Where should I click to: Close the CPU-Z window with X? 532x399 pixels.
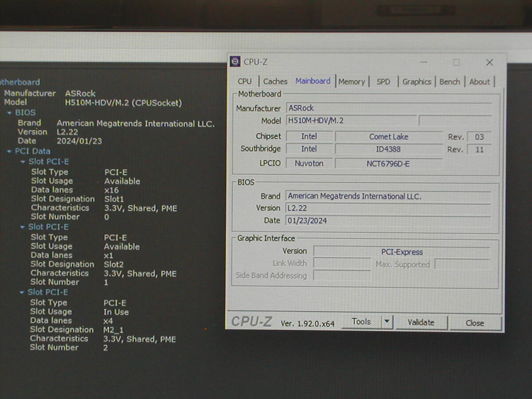click(x=489, y=63)
